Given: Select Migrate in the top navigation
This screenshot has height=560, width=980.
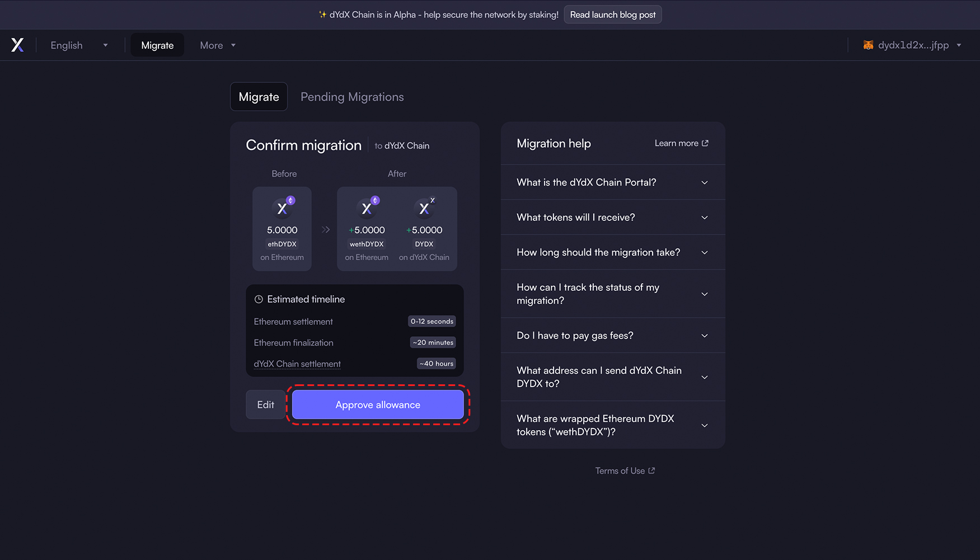Looking at the screenshot, I should click(157, 45).
